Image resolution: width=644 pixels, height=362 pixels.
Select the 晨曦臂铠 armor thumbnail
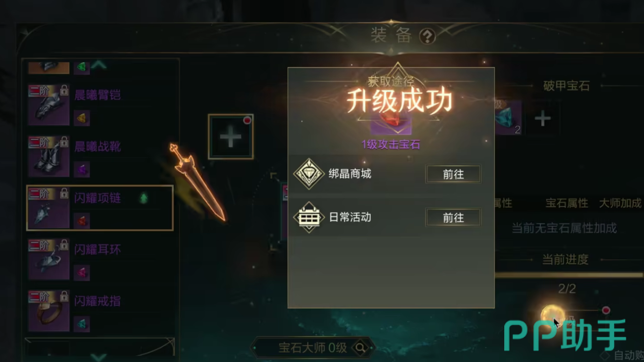point(49,105)
